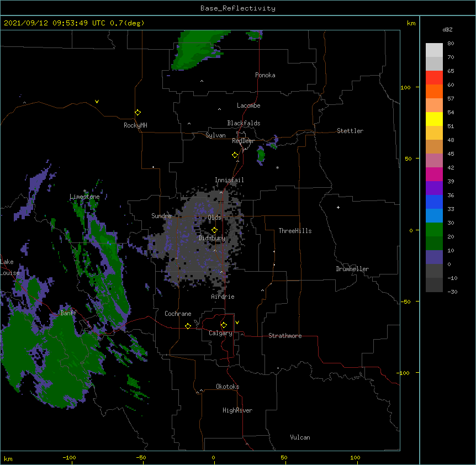
Task: Click the Vulcan city label
Action: [x=300, y=437]
